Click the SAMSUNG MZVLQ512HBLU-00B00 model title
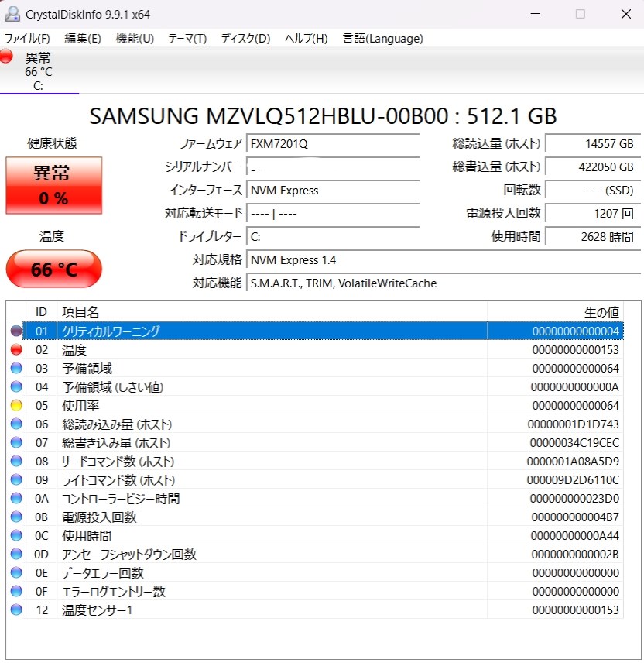Screen dimensions: 644x663 pos(323,116)
